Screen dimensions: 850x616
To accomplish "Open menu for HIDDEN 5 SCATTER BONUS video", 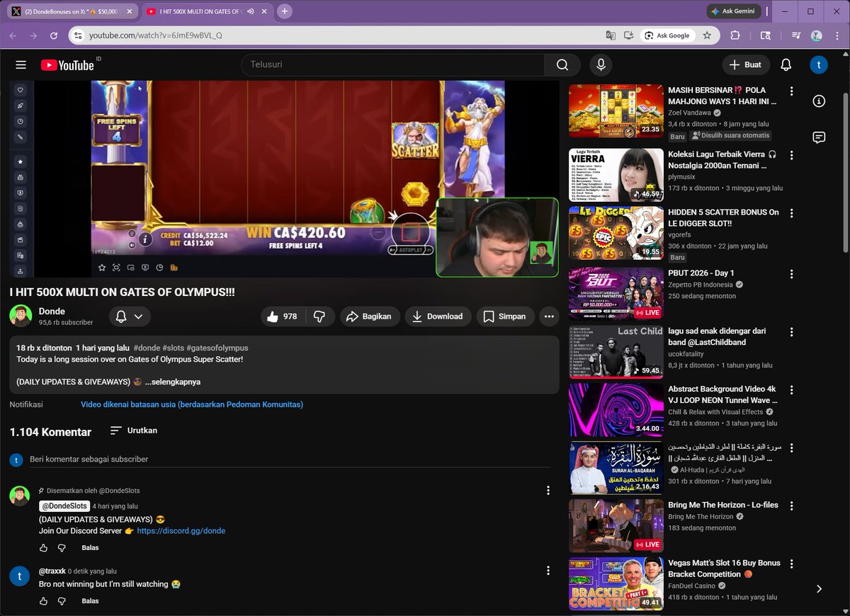I will coord(792,213).
